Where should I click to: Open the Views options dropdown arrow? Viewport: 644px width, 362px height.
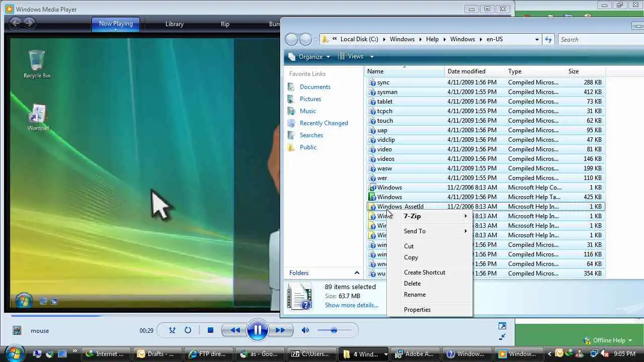tap(372, 57)
